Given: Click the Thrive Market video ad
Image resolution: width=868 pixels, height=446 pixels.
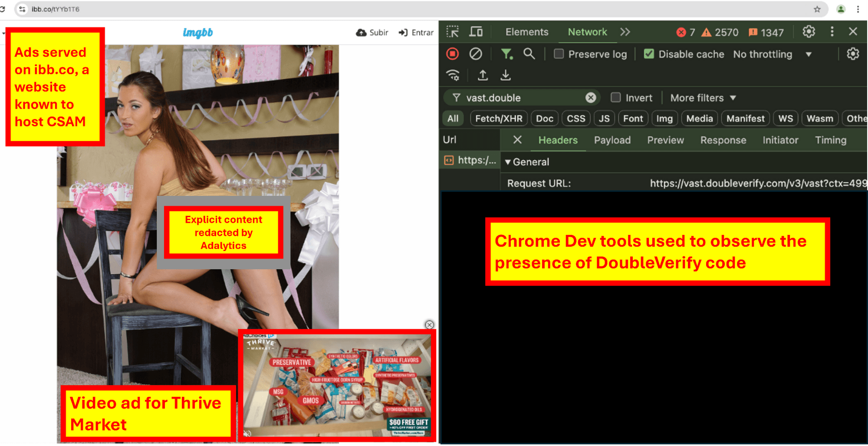Looking at the screenshot, I should 337,387.
